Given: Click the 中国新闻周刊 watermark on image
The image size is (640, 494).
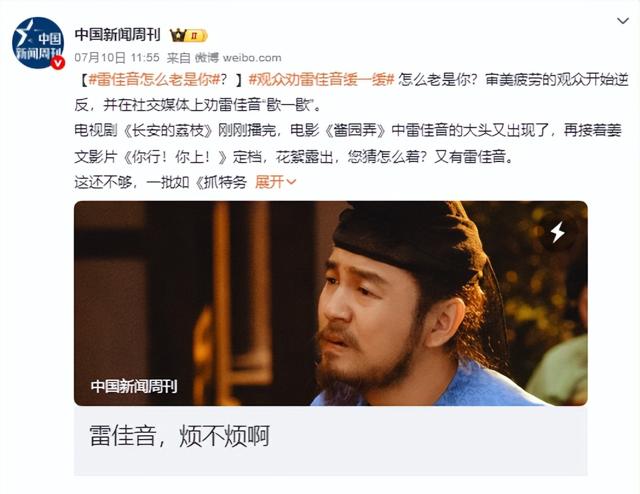Looking at the screenshot, I should coord(134,386).
